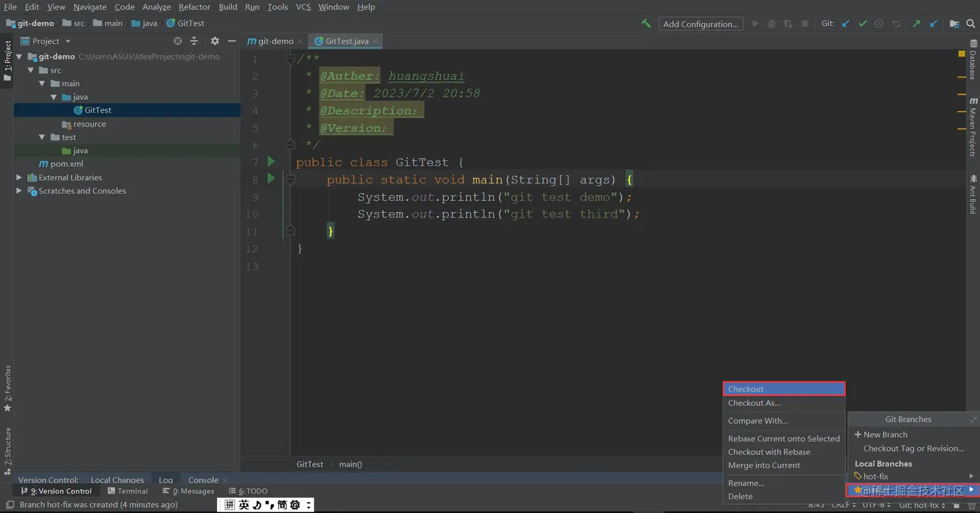Hide the Project panel with minus icon
This screenshot has height=513, width=980.
pos(231,41)
